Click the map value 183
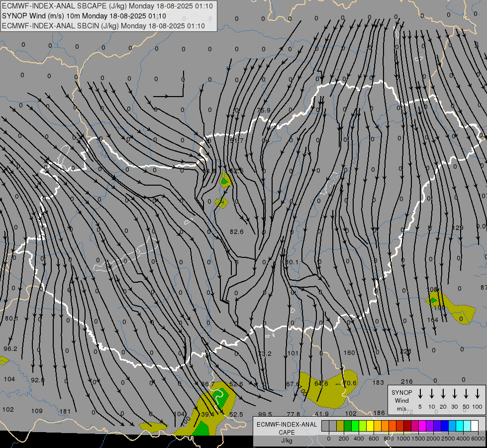Screen dimensions: 487x448 click(x=378, y=383)
